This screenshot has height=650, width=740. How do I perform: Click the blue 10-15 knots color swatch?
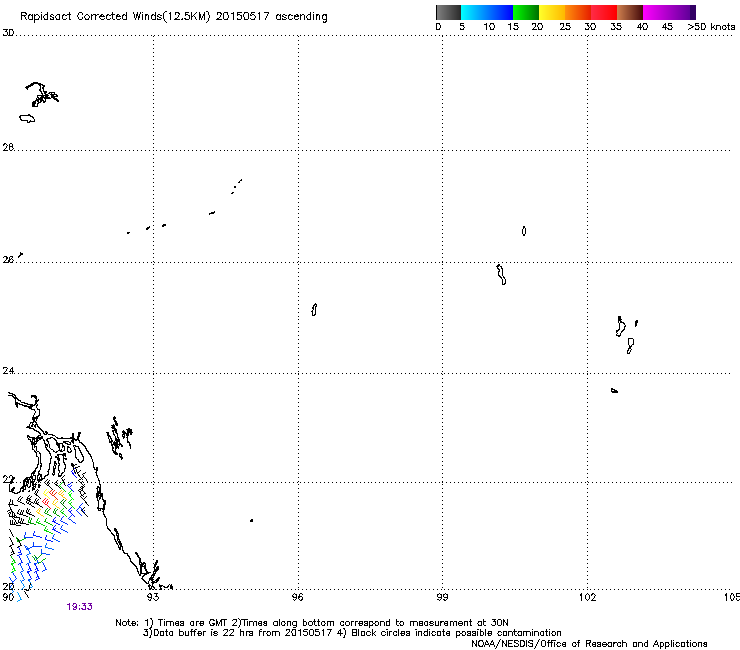pos(500,12)
